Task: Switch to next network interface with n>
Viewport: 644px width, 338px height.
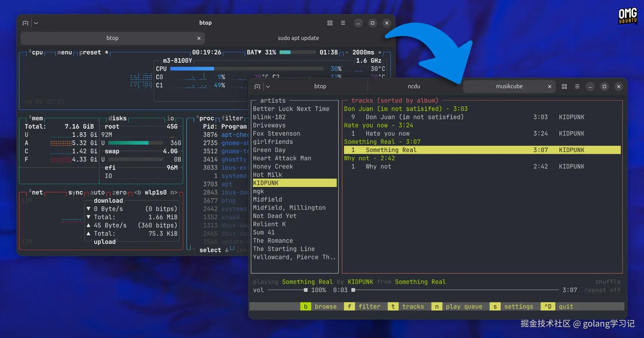Action: (174, 192)
